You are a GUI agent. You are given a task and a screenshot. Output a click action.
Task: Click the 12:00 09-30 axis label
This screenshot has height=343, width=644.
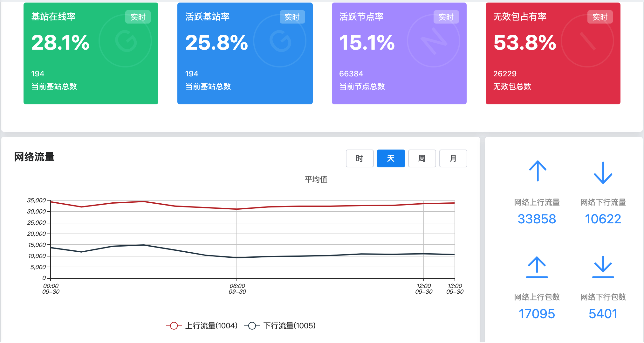(424, 289)
